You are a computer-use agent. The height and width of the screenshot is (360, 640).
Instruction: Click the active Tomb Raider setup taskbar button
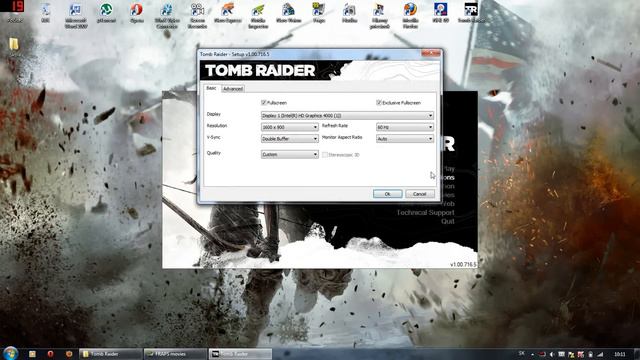click(240, 354)
